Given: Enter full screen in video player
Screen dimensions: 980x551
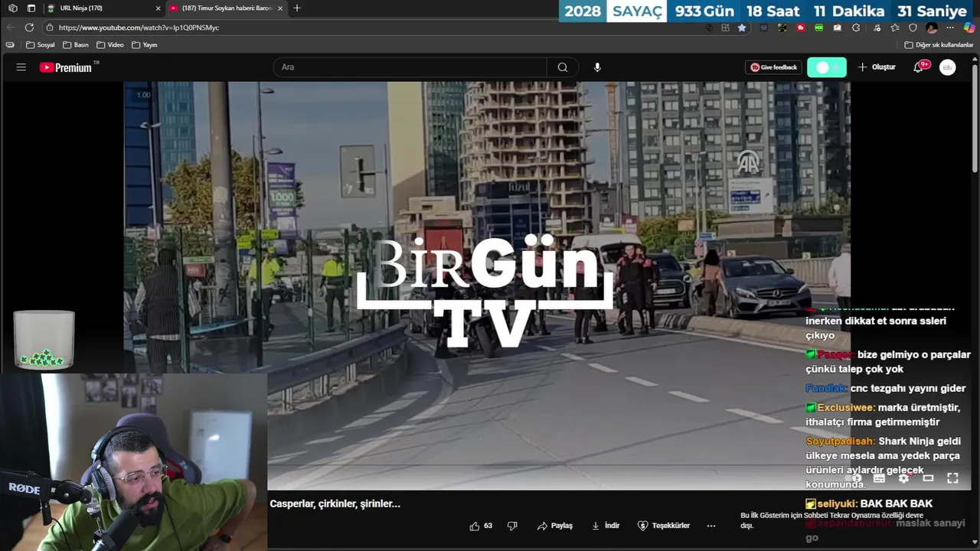Looking at the screenshot, I should [x=952, y=478].
